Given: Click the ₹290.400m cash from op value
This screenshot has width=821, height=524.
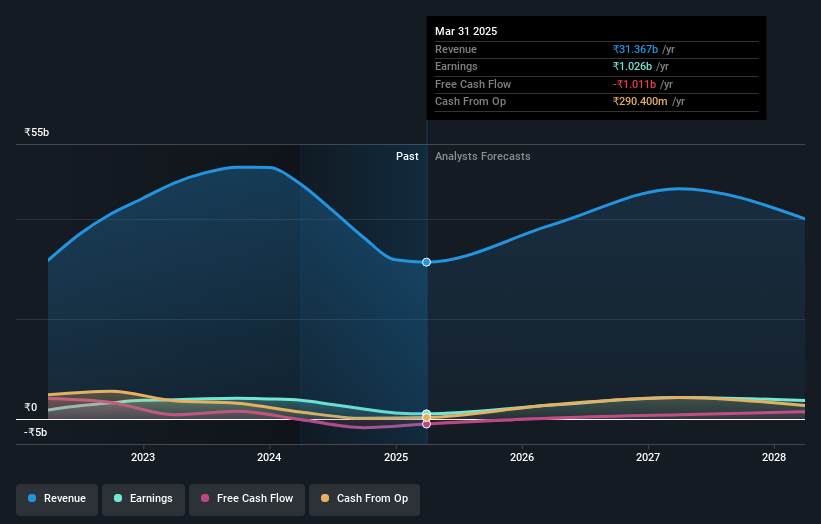Looking at the screenshot, I should (x=640, y=102).
